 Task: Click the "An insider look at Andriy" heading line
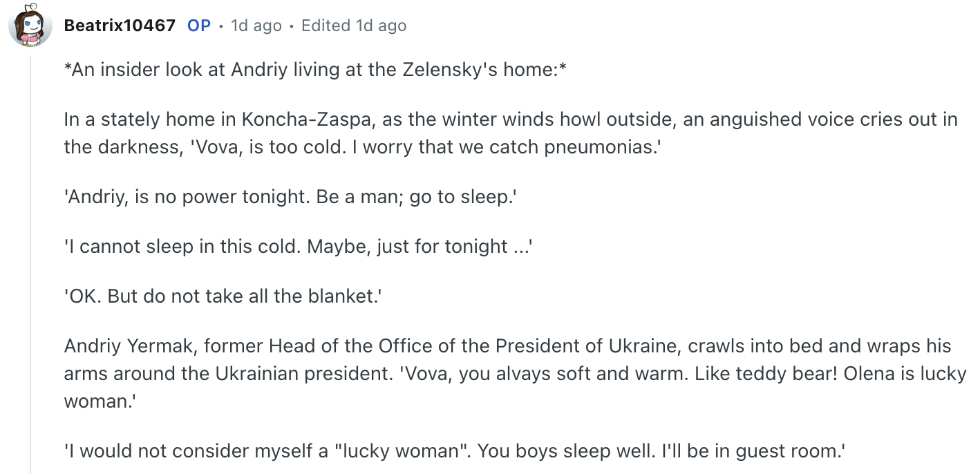(x=315, y=70)
